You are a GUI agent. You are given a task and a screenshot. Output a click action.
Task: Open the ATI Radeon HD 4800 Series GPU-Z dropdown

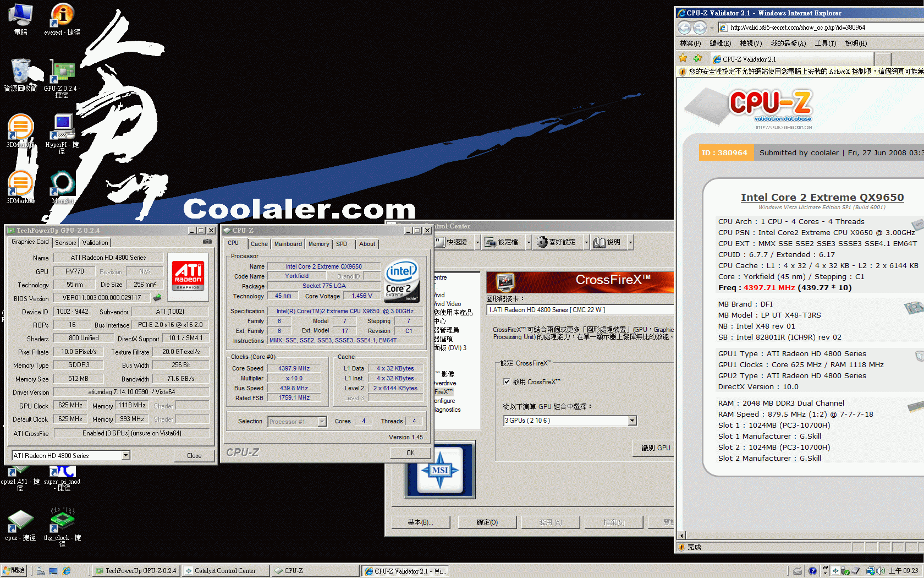click(x=126, y=455)
